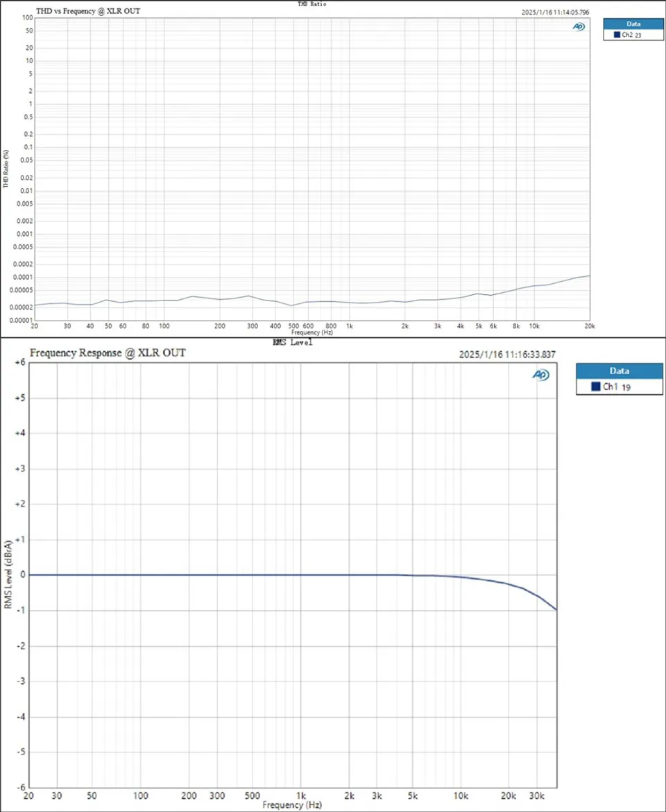The width and height of the screenshot is (666, 812).
Task: Select the 'Ch1 19' legend entry text
Action: (617, 387)
